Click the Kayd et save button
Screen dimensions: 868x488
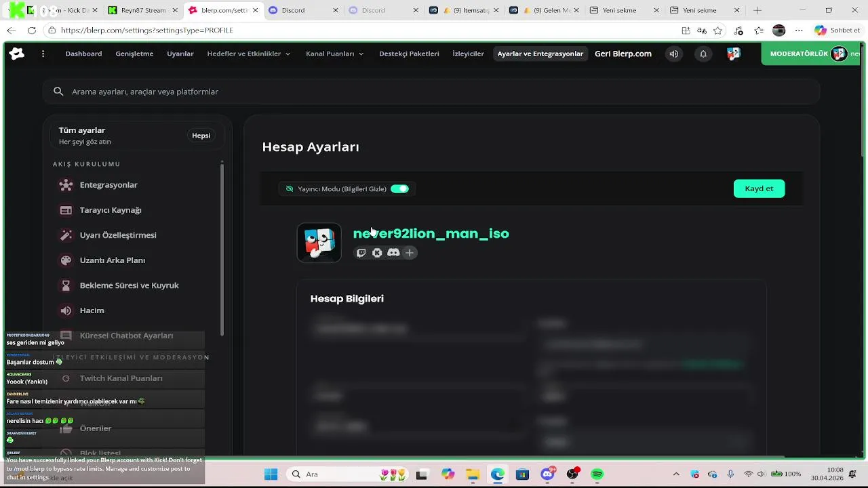(x=759, y=188)
